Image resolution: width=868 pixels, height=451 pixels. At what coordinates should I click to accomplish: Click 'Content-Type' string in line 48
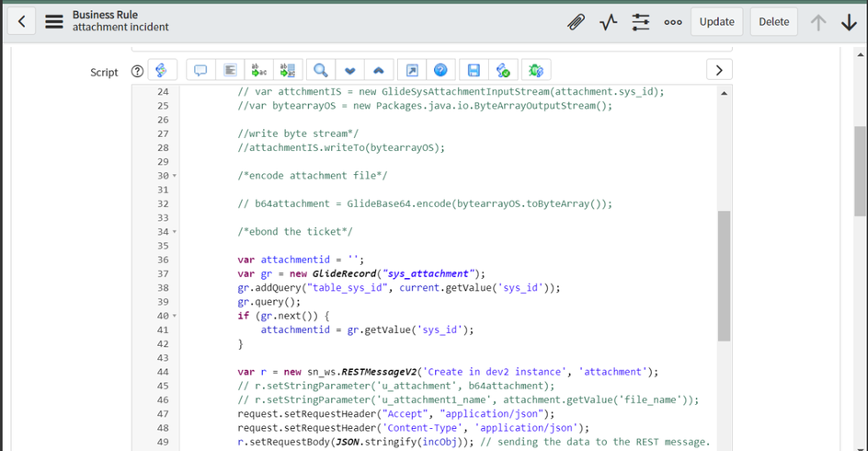pos(422,428)
